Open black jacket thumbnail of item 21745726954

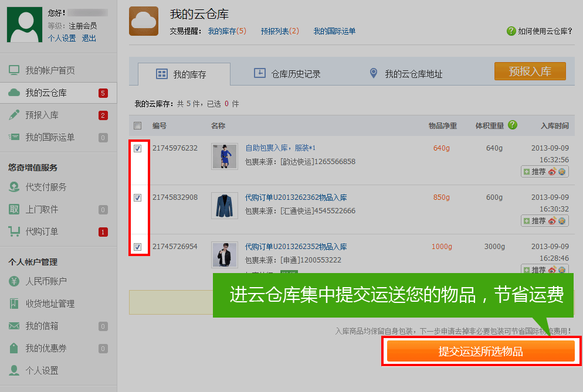click(225, 255)
